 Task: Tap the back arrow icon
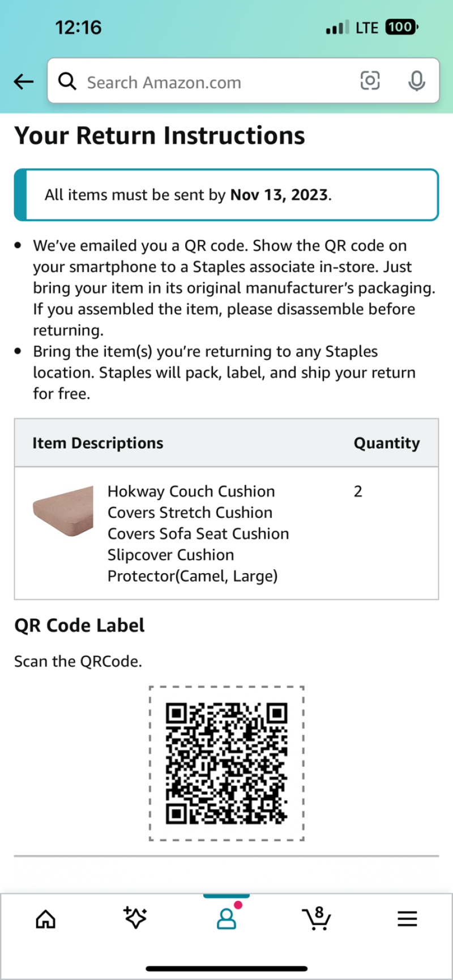(x=24, y=81)
